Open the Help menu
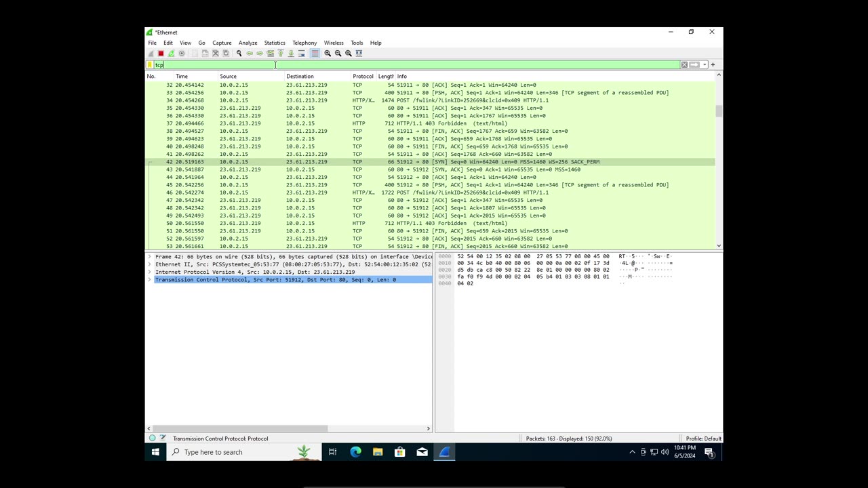Viewport: 868px width, 488px height. (376, 43)
